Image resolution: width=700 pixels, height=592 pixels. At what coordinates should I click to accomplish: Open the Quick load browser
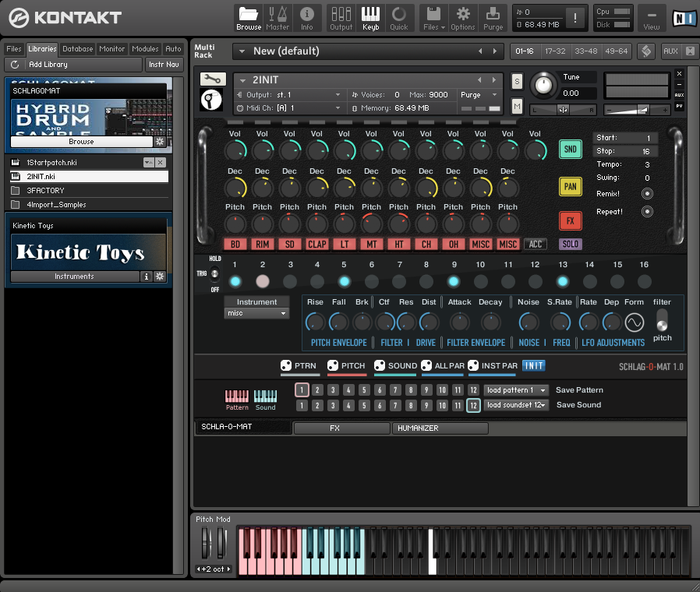click(x=398, y=18)
